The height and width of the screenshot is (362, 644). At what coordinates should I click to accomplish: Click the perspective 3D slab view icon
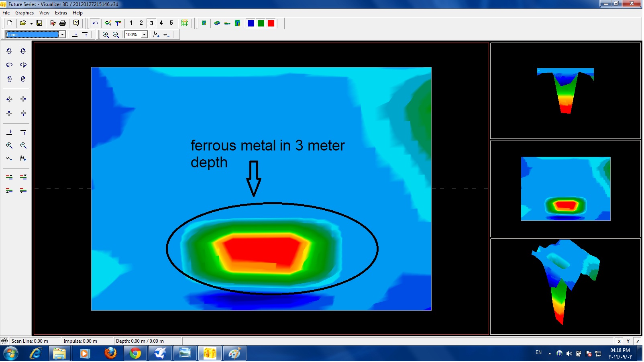coord(217,23)
